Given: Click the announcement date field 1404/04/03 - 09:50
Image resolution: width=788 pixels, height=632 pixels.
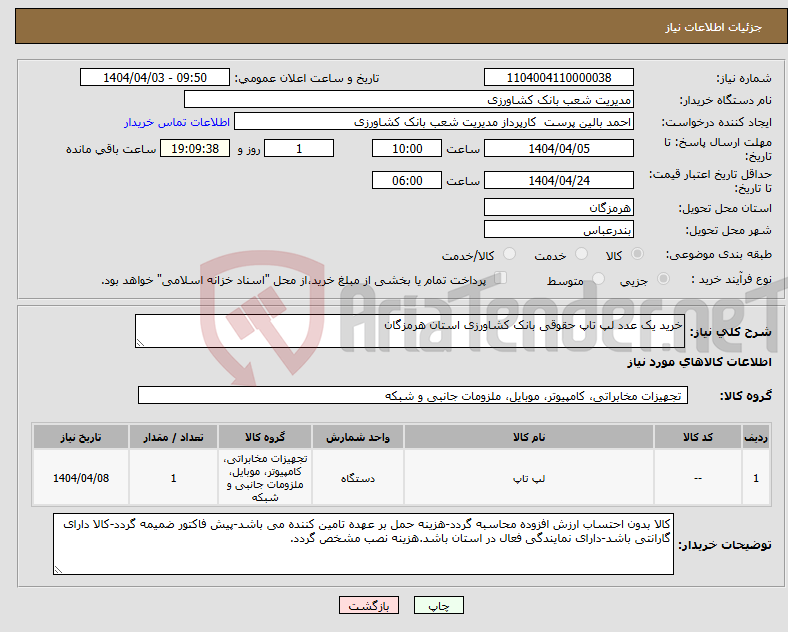Looking at the screenshot, I should point(155,77).
